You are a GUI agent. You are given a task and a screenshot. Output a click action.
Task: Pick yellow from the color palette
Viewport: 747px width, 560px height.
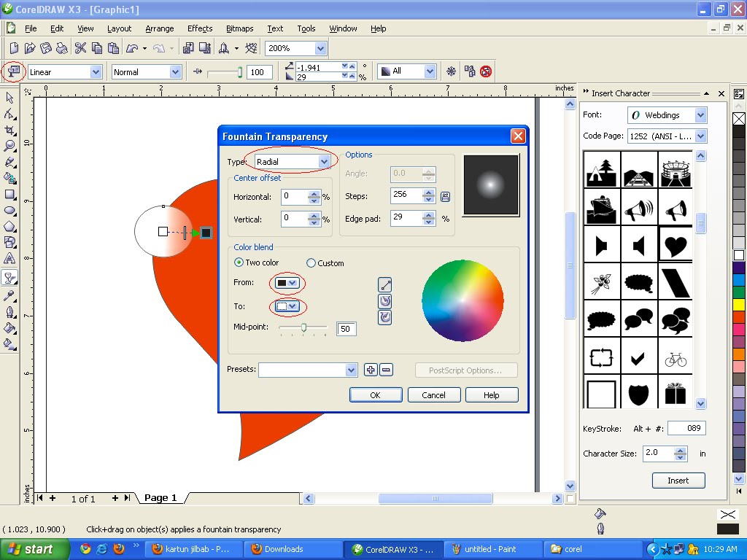(x=738, y=304)
